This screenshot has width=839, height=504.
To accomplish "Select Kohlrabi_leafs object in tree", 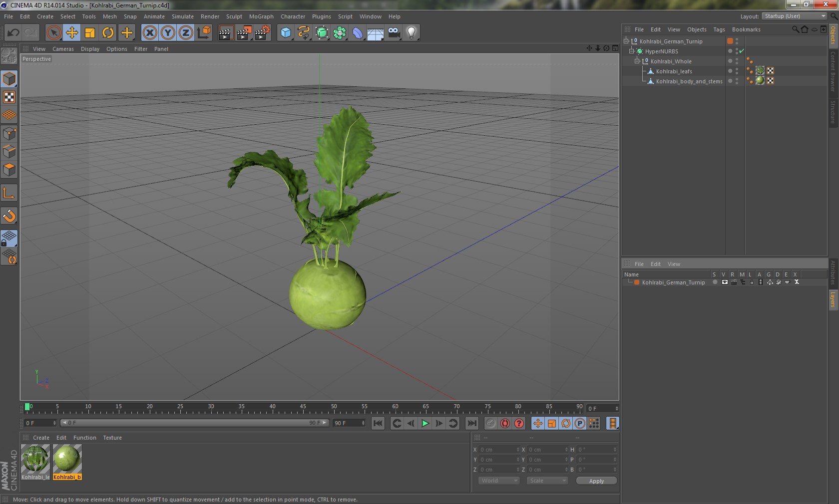I will click(x=674, y=71).
